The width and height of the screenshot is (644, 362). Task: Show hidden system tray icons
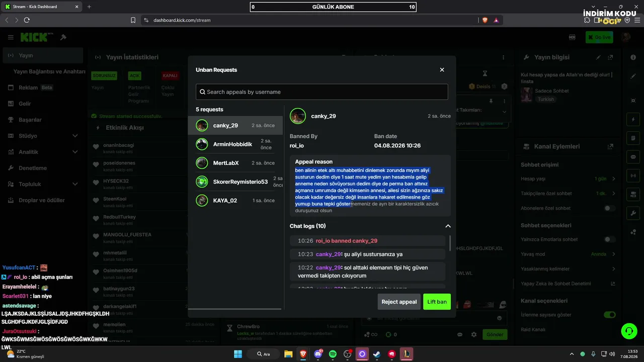pyautogui.click(x=571, y=354)
